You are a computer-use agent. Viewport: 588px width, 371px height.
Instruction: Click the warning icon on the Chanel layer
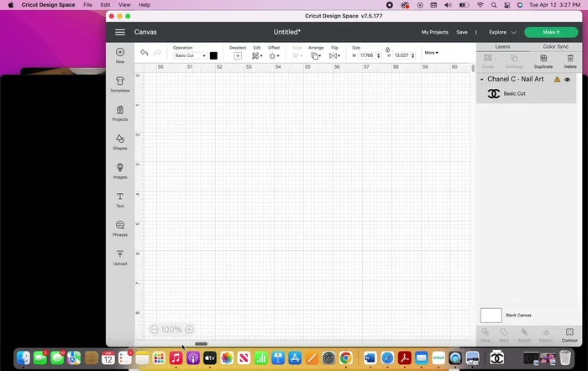557,80
